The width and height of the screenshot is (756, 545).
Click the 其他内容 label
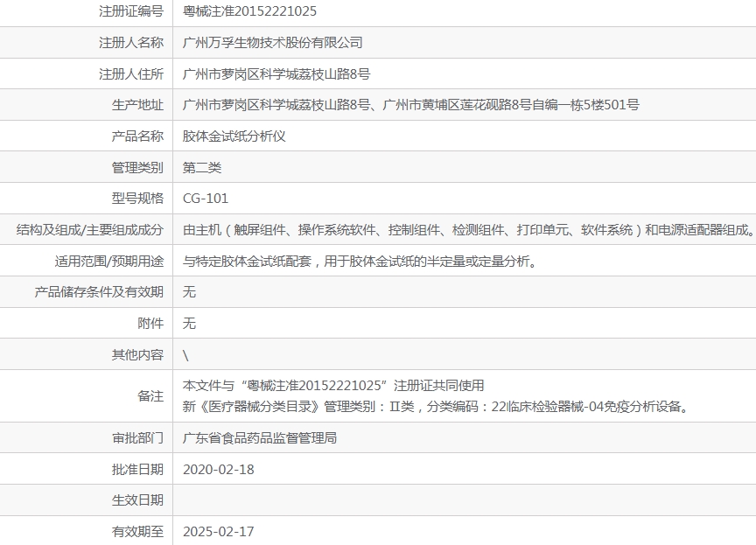[x=137, y=354]
